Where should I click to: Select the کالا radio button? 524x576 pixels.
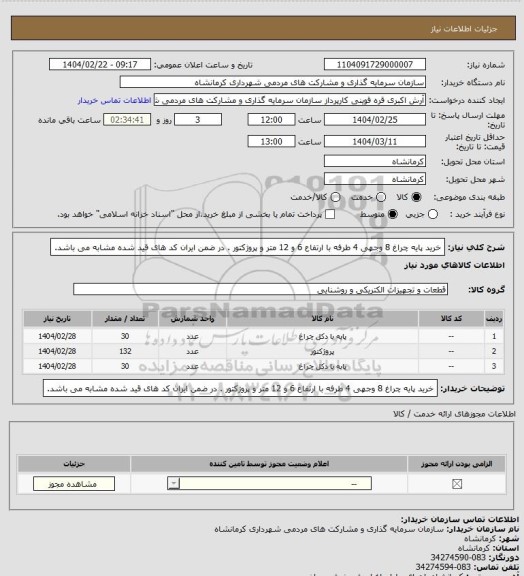click(x=416, y=197)
